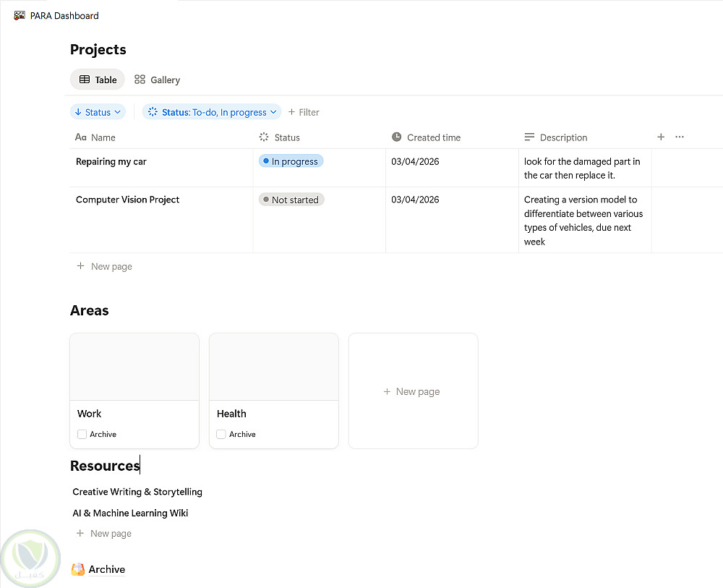The image size is (723, 588).
Task: Tick the Archive checkbox on Health card
Action: (221, 435)
